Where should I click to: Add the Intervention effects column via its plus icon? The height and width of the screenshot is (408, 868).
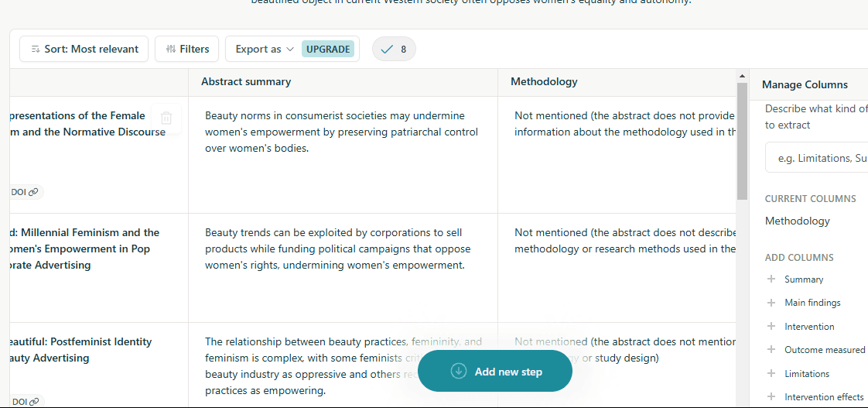tap(771, 396)
